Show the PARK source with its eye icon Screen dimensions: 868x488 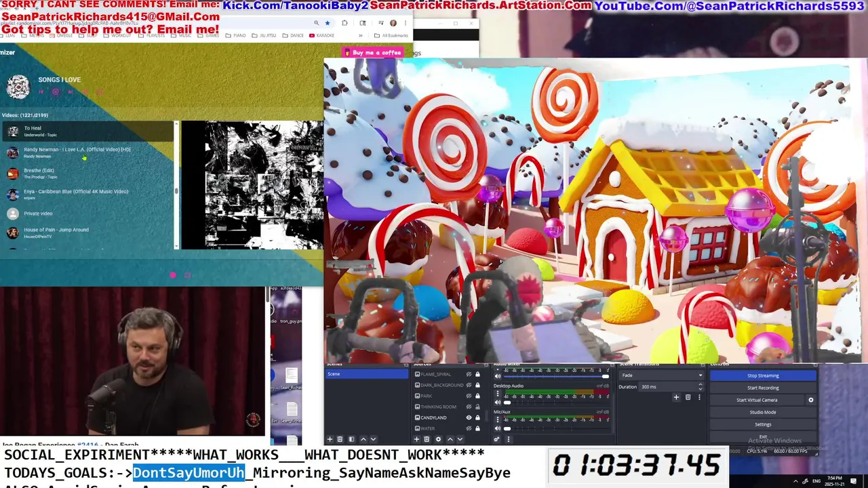469,396
